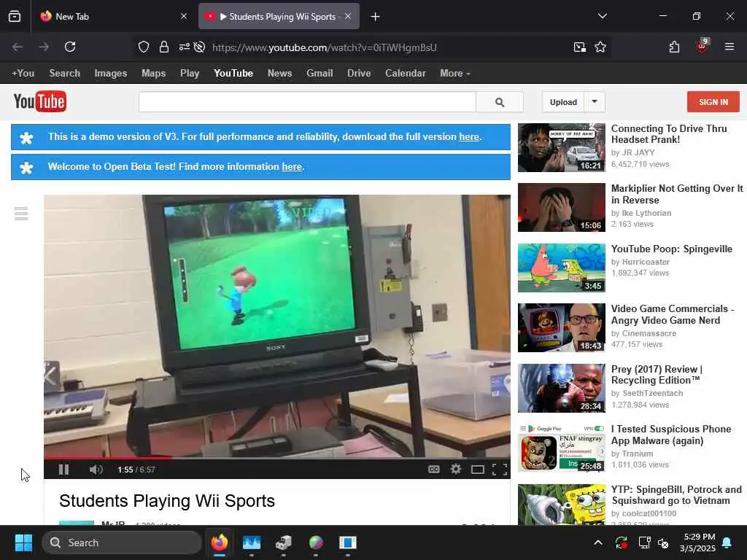This screenshot has width=747, height=560.
Task: Click the magnifier search button
Action: click(x=500, y=102)
